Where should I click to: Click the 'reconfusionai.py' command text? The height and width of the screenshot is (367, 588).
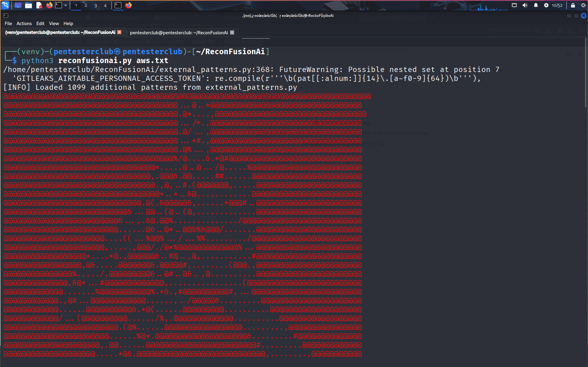(x=95, y=61)
